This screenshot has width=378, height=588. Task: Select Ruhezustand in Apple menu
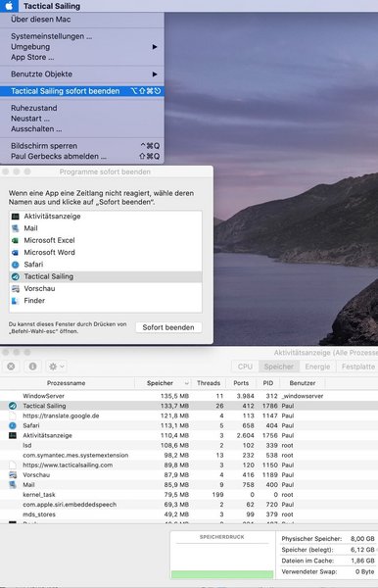(33, 108)
